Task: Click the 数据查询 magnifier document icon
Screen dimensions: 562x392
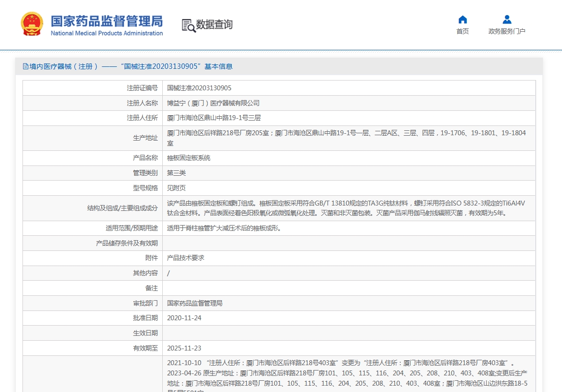Action: [189, 25]
